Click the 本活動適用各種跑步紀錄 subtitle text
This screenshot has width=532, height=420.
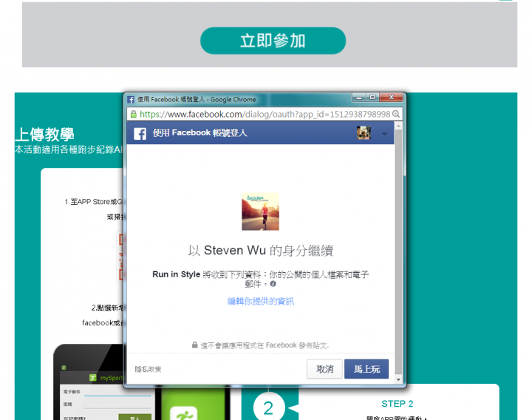[x=69, y=149]
